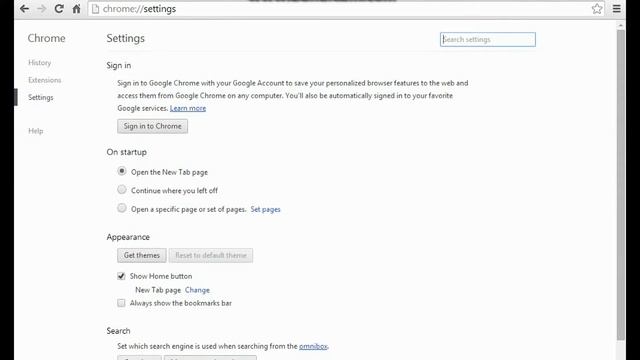The image size is (640, 360).
Task: Click the vertical scrollbar thumb
Action: coord(621,184)
